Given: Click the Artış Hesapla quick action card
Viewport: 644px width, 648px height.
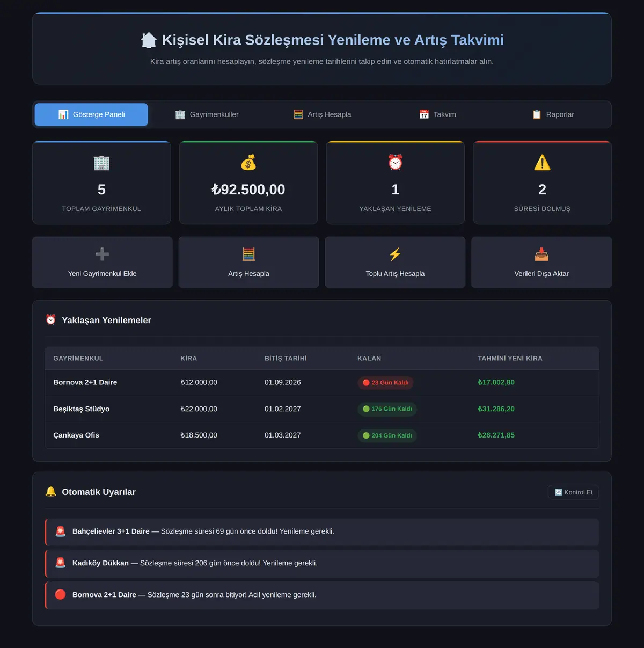Looking at the screenshot, I should 248,263.
